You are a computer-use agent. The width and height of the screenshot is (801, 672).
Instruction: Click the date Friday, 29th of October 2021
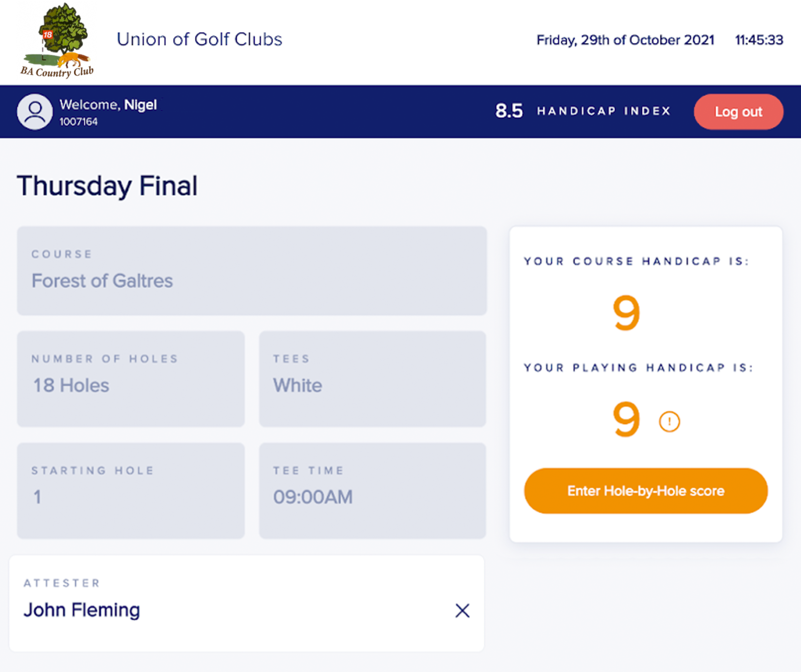[x=625, y=40]
